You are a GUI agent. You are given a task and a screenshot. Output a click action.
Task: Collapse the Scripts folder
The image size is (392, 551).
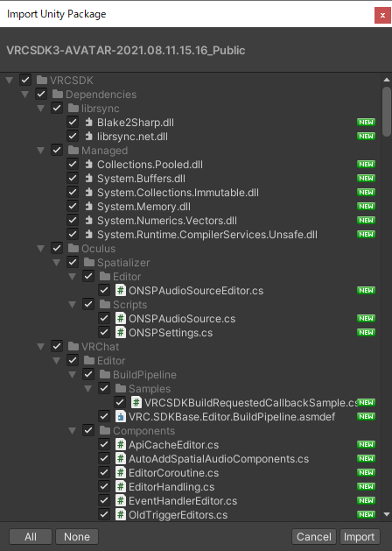[73, 305]
